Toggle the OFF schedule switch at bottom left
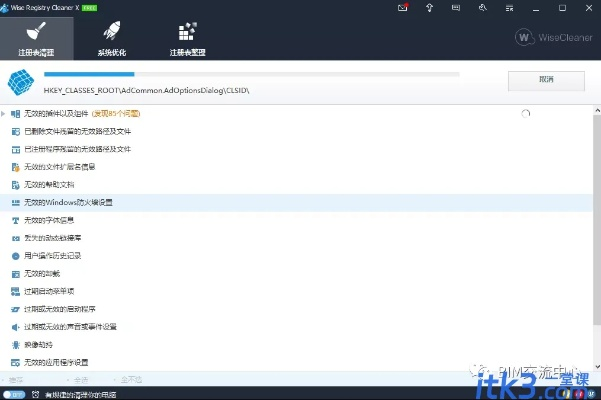 [14, 394]
